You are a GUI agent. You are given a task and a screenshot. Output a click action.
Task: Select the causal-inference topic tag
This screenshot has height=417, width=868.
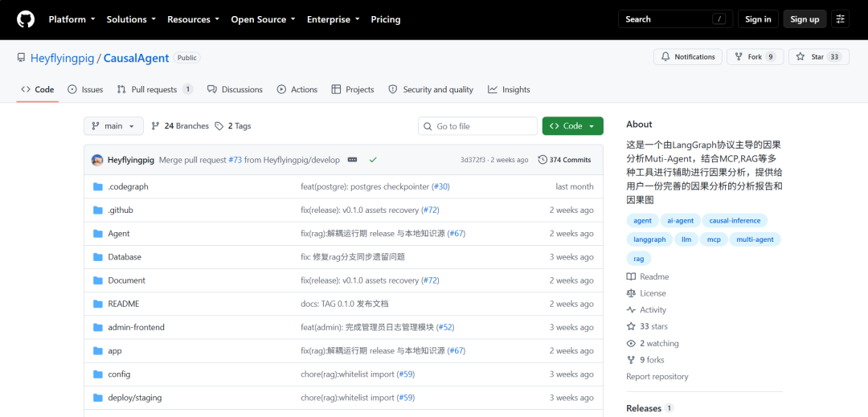[735, 221]
